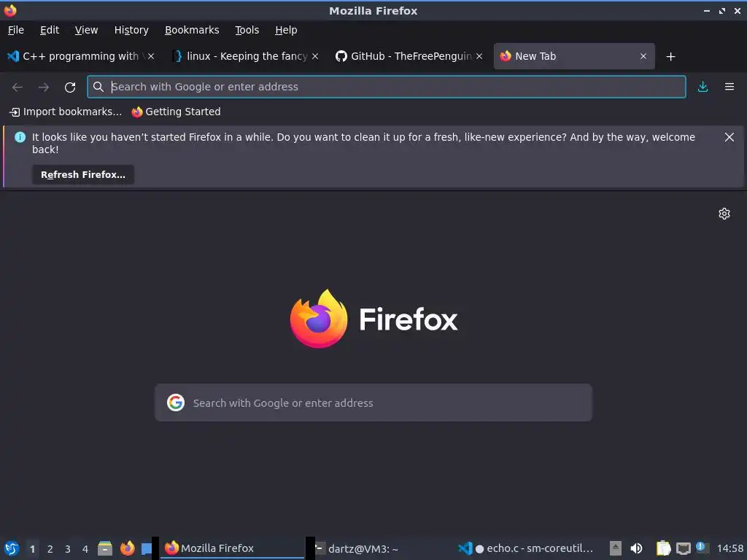Close the GitHub - TheFreePenguin tab

coord(479,56)
